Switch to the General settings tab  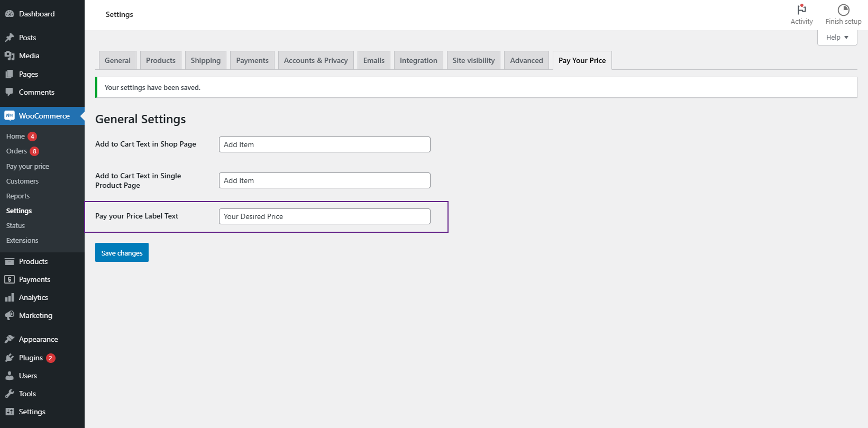117,60
